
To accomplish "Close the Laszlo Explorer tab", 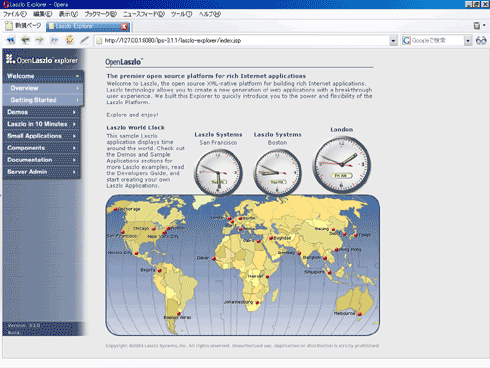I will pyautogui.click(x=124, y=26).
